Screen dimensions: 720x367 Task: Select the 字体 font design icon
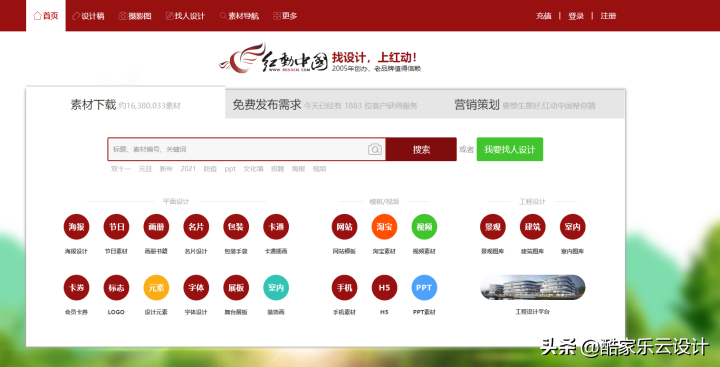pos(196,288)
